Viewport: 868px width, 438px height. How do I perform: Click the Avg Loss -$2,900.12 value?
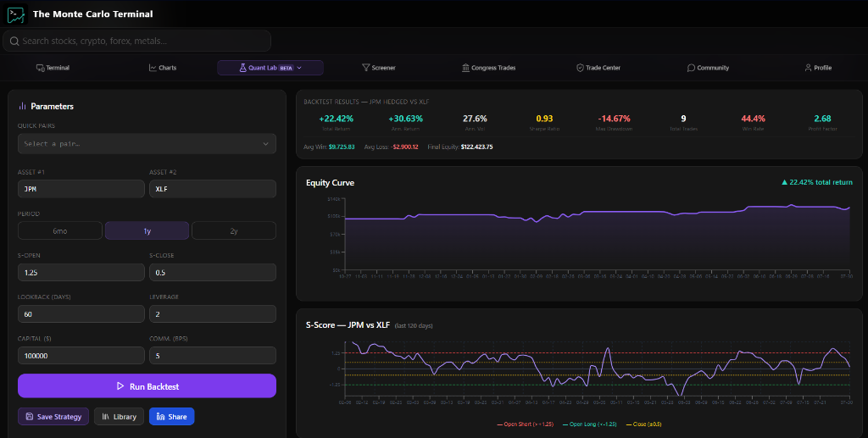(x=405, y=147)
